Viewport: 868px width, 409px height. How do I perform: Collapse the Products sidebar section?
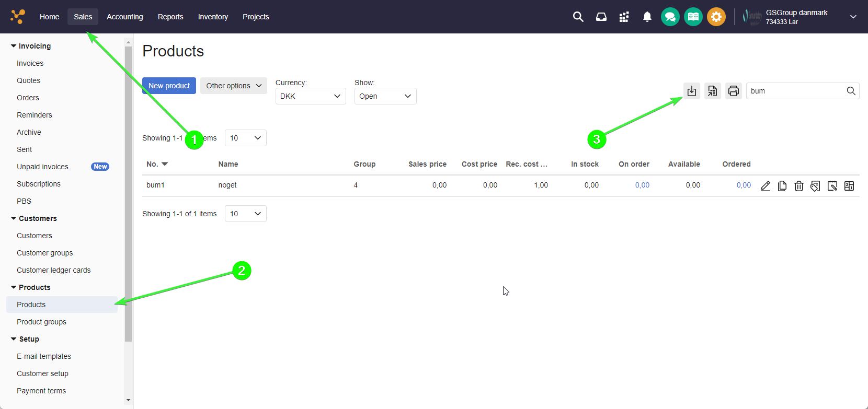[x=14, y=287]
